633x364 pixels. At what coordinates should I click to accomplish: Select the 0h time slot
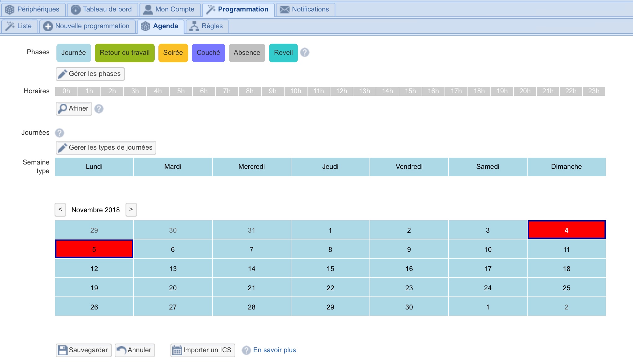[x=66, y=91]
